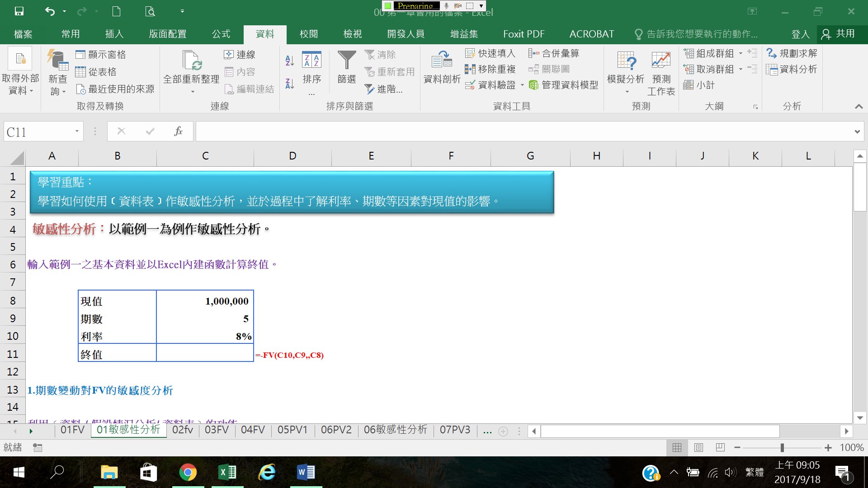Expand 組成群組 dropdown arrow

pyautogui.click(x=741, y=53)
